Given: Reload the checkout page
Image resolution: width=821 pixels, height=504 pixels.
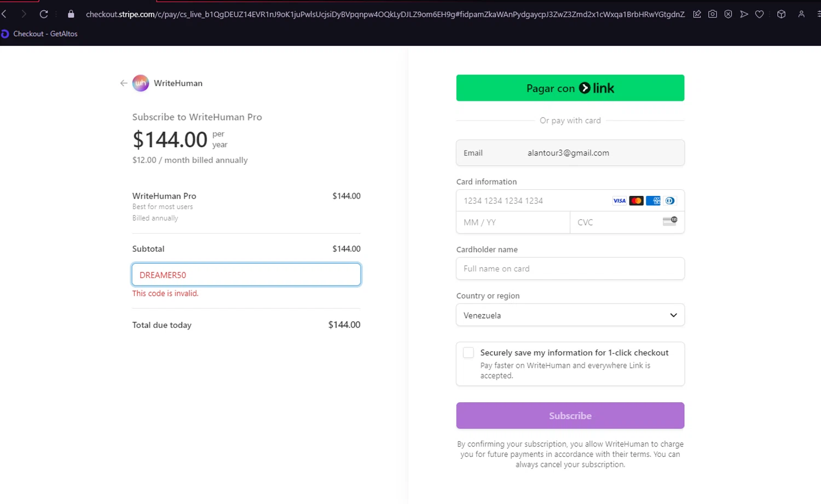Looking at the screenshot, I should 44,14.
